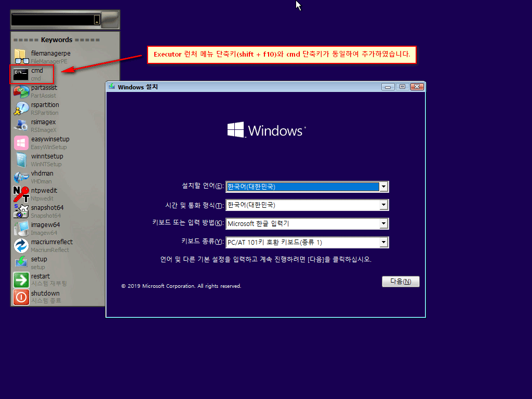
Task: Start the ntpwedit key icon
Action: pos(21,194)
